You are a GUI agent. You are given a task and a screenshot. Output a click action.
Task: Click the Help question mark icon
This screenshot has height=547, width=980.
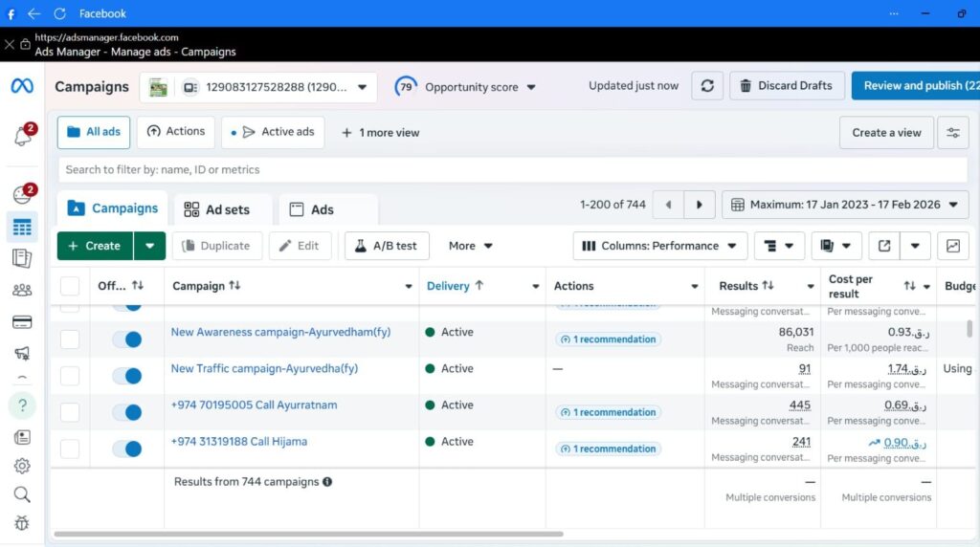click(22, 405)
